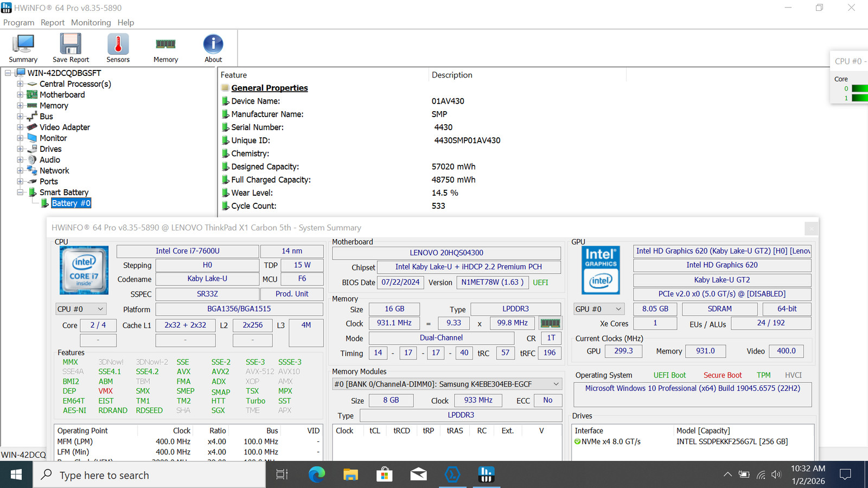Click the taskbar search box
The image size is (868, 488).
pos(150,475)
